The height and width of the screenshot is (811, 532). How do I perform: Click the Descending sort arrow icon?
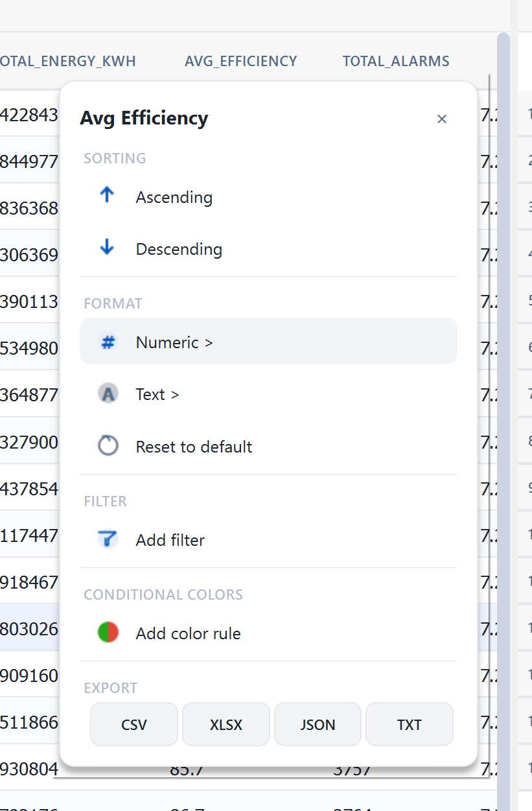(106, 248)
